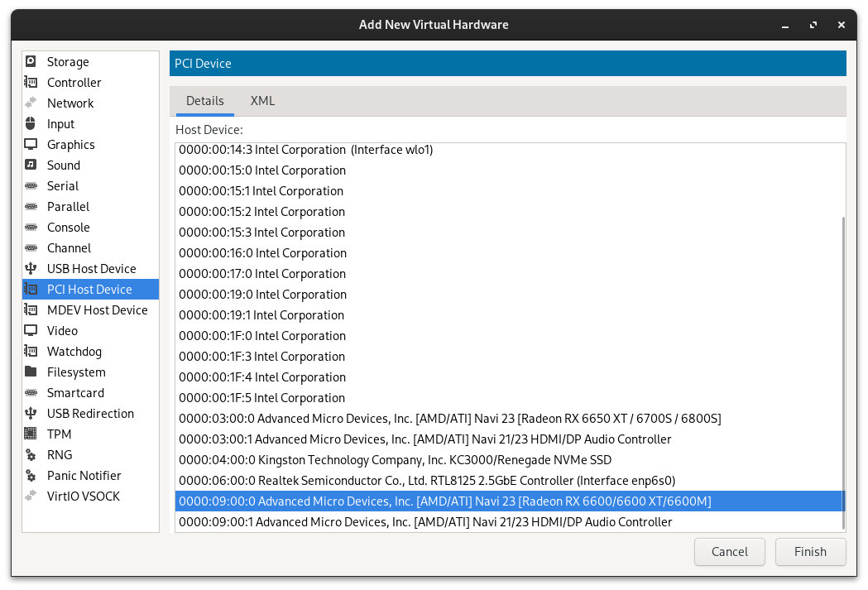Select the Radeon RX 6600 XT device
868x590 pixels.
point(509,501)
